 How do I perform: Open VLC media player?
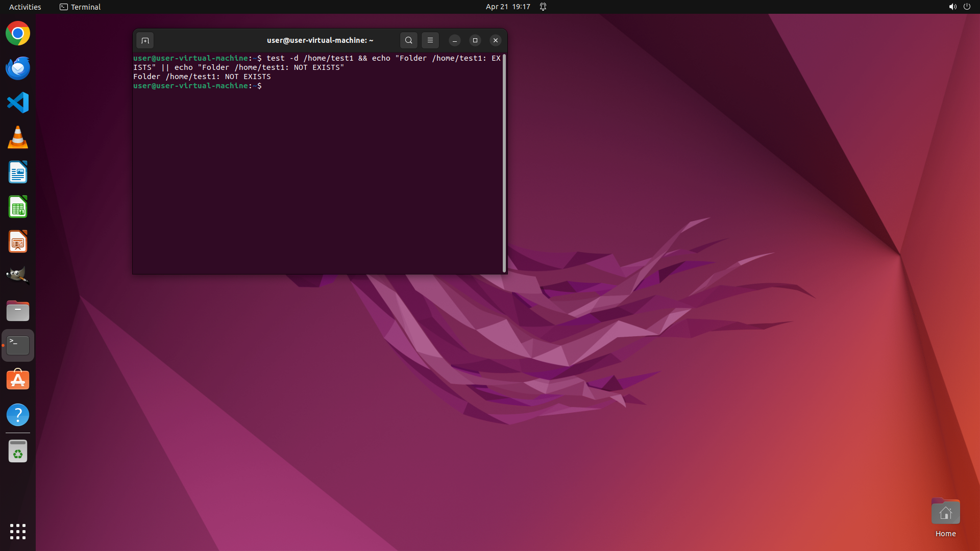18,138
